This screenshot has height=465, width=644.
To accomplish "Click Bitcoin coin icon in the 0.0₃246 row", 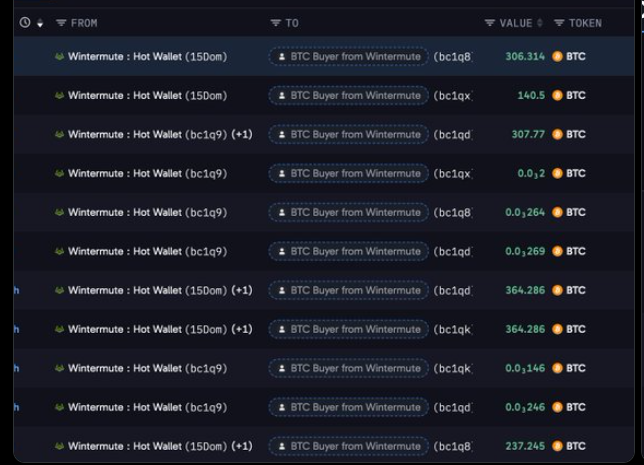I will (557, 407).
